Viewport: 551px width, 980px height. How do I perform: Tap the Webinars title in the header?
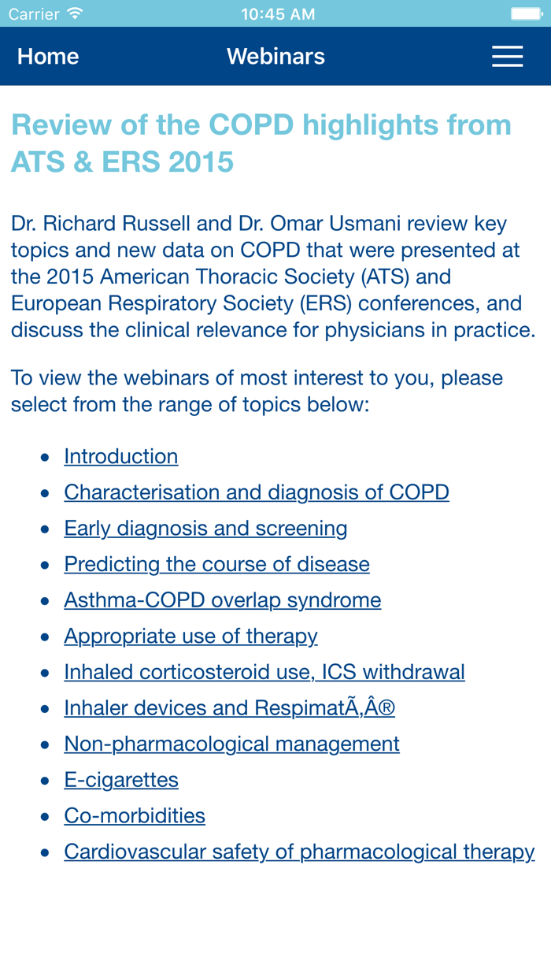[275, 56]
